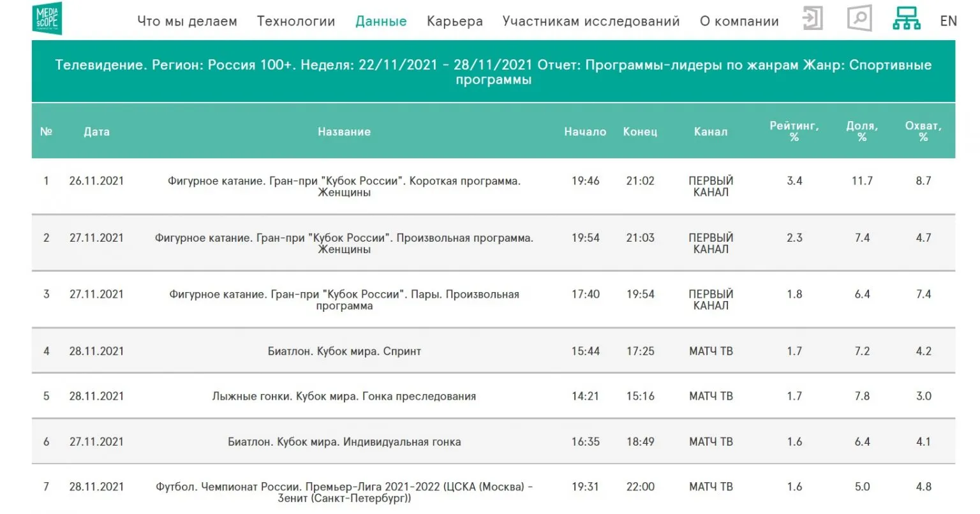Image resolution: width=980 pixels, height=514 pixels.
Task: Open the login door icon
Action: (x=812, y=18)
